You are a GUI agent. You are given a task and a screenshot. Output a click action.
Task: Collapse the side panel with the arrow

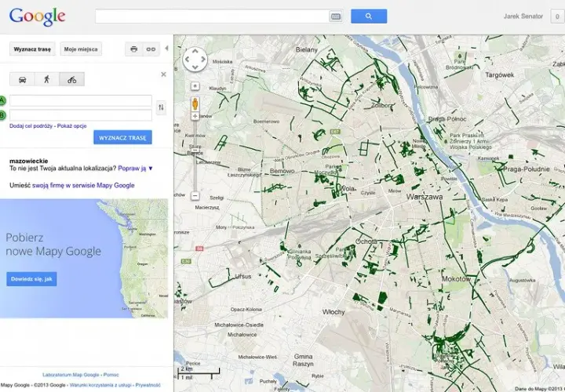166,49
